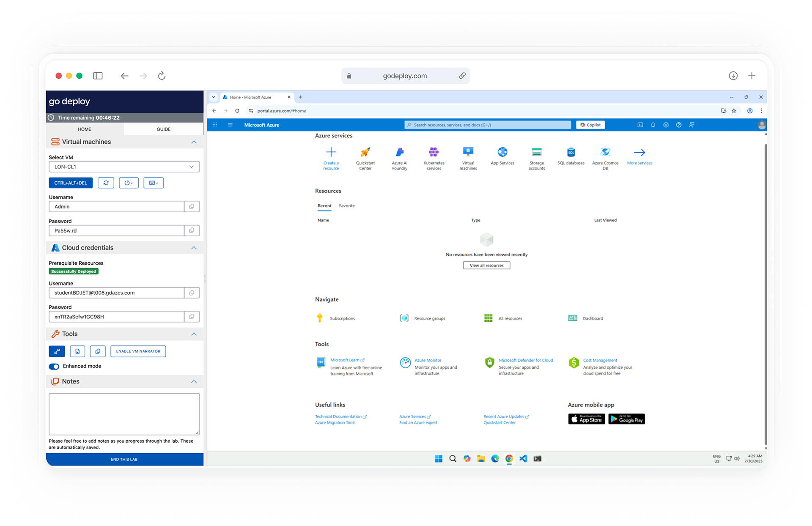Open VM keyboard options dropdown

pos(153,183)
